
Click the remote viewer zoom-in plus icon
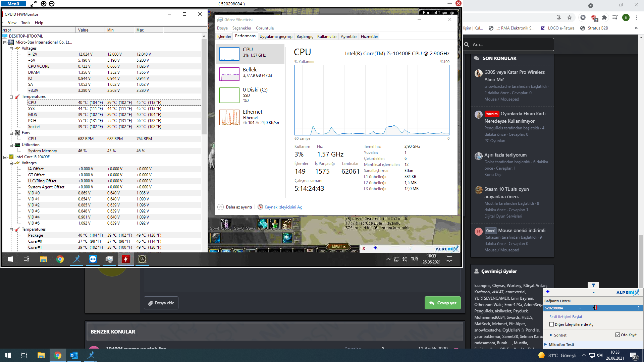(x=44, y=4)
